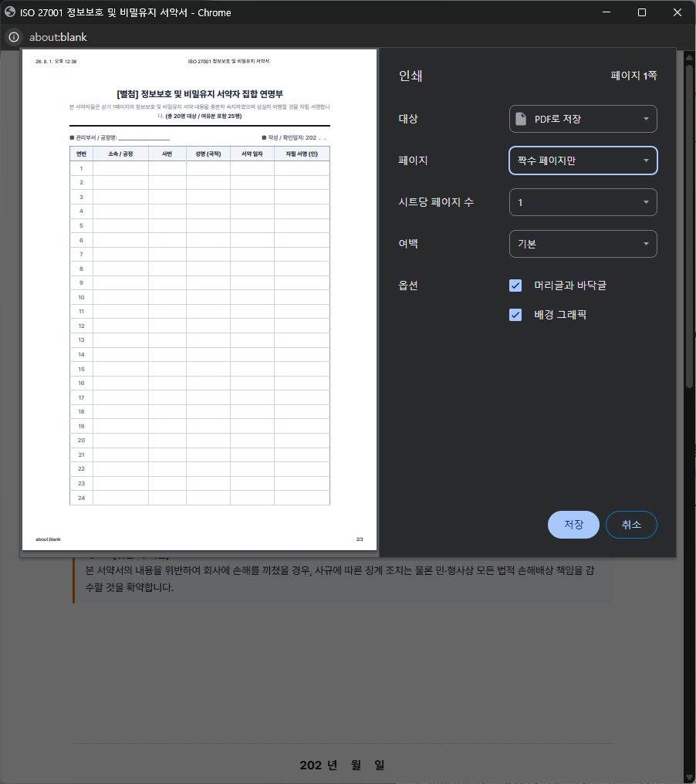Click the PDF document icon in destination field

pyautogui.click(x=521, y=119)
